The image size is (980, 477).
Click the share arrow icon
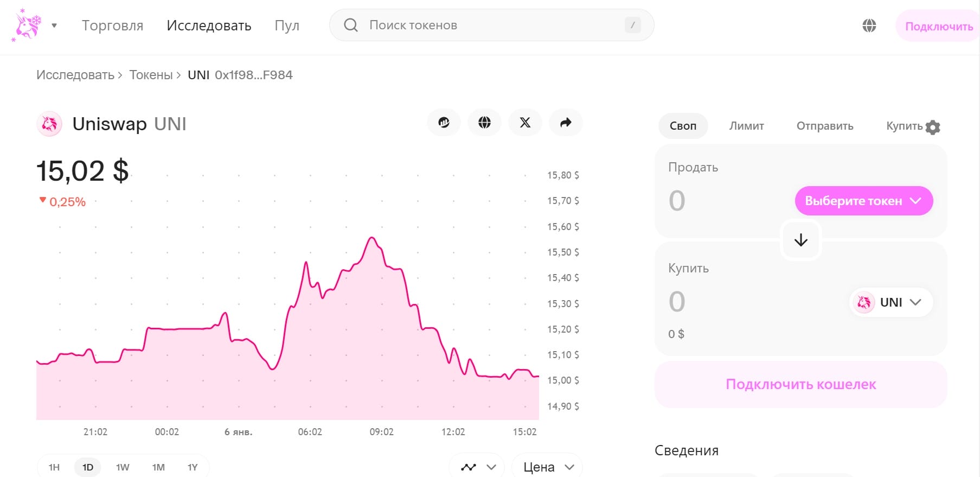pos(566,123)
